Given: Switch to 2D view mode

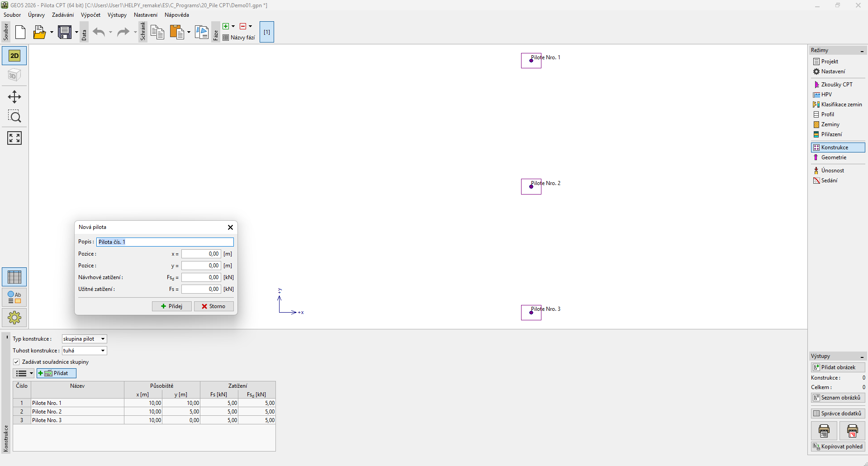Looking at the screenshot, I should pyautogui.click(x=14, y=56).
